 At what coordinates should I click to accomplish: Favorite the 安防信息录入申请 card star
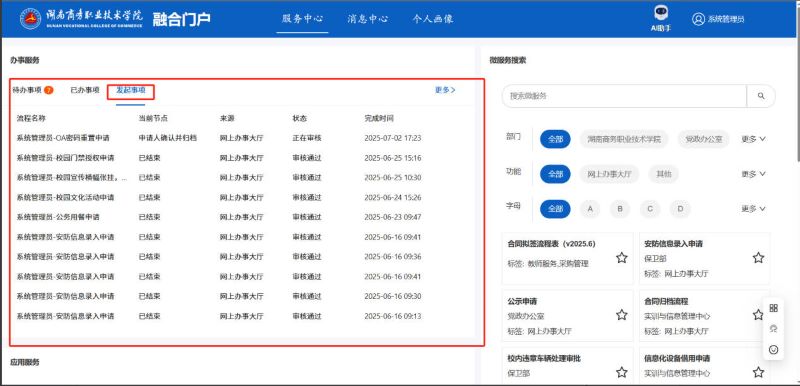click(x=758, y=258)
